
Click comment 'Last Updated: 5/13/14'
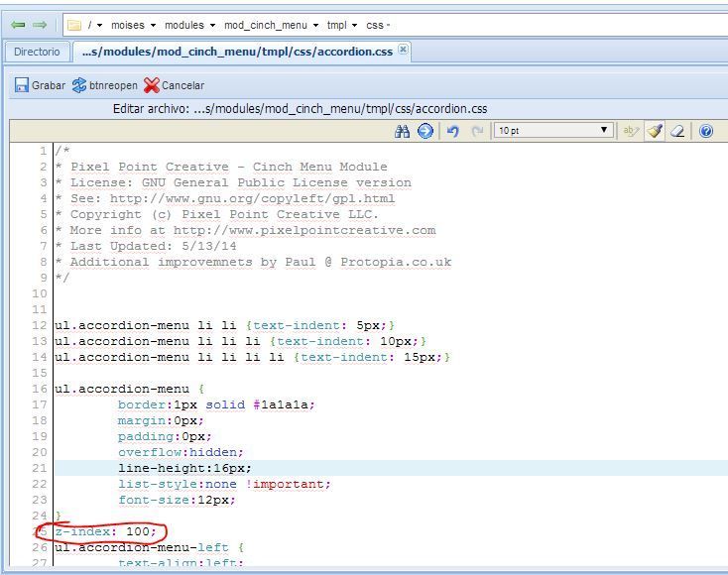(x=146, y=246)
